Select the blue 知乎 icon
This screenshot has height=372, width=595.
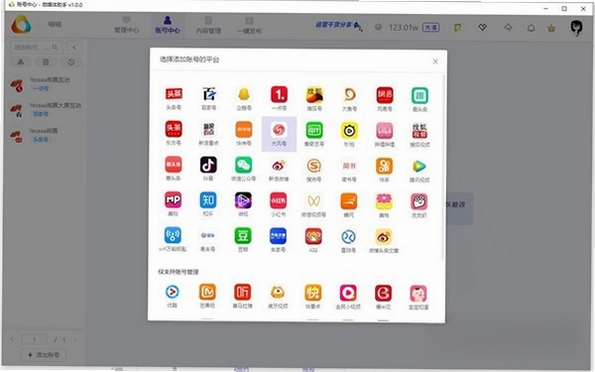(208, 200)
